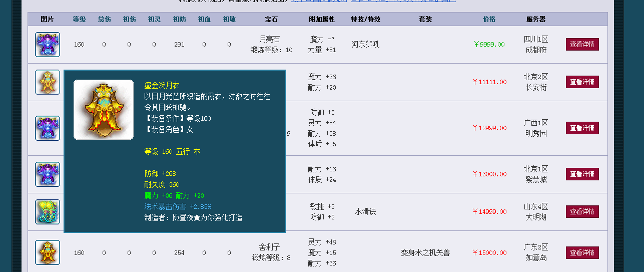Viewport: 644px width, 272px height.
Task: Click the 初防 value 291
Action: (179, 44)
